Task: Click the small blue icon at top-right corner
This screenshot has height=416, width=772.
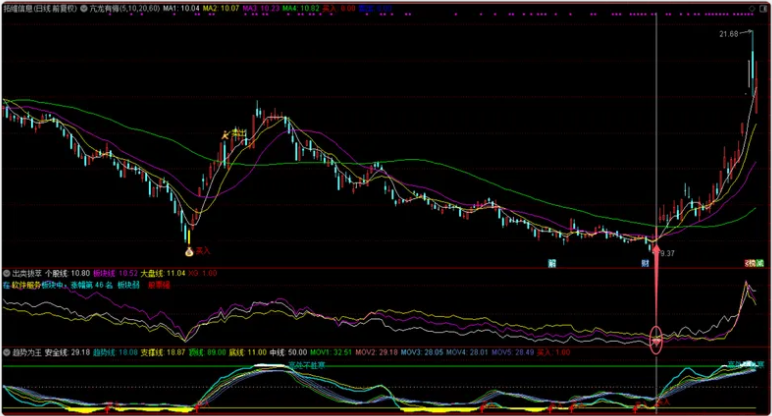Action: pos(761,6)
